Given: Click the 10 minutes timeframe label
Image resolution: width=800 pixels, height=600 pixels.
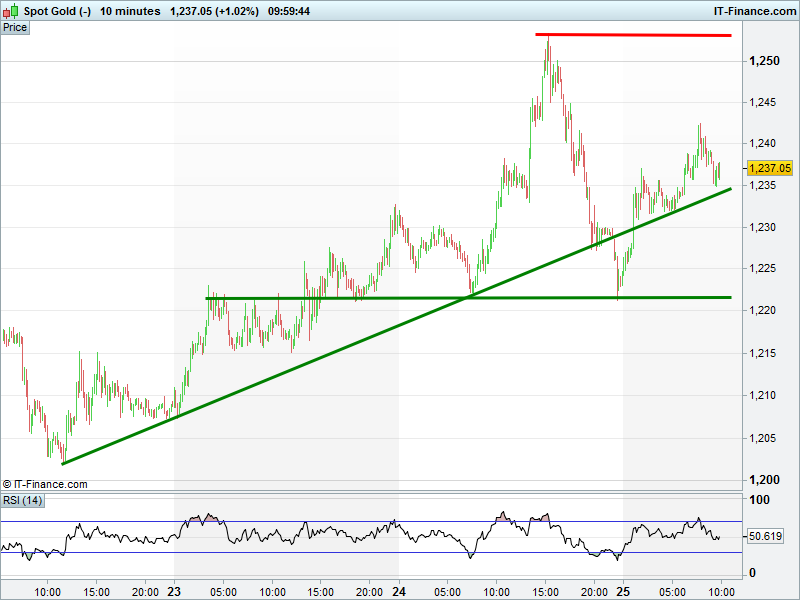Looking at the screenshot, I should (130, 11).
